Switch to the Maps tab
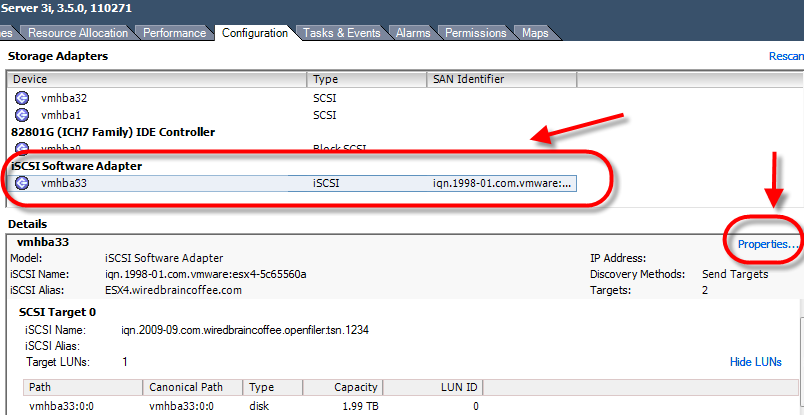This screenshot has height=415, width=804. click(535, 33)
